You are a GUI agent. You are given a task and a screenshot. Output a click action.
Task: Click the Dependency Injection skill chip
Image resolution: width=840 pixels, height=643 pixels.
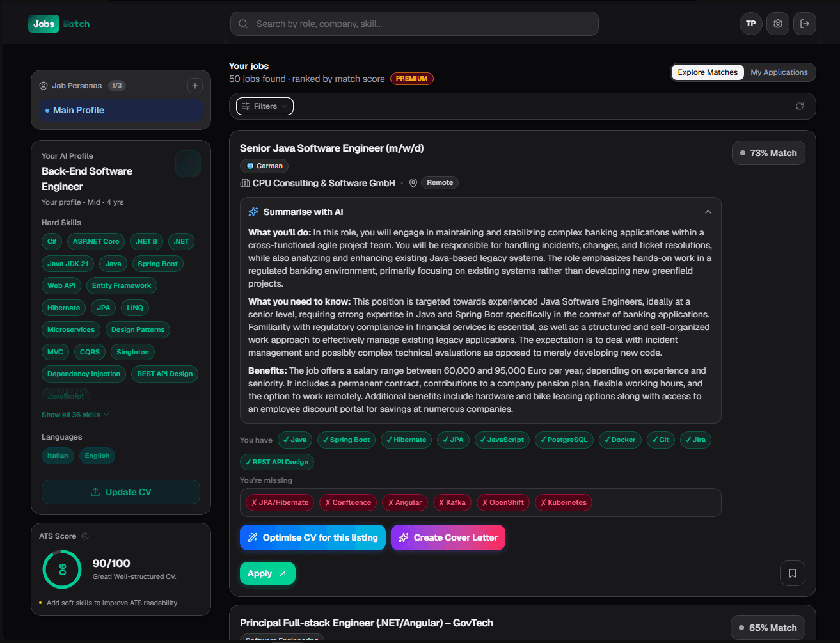(x=84, y=374)
